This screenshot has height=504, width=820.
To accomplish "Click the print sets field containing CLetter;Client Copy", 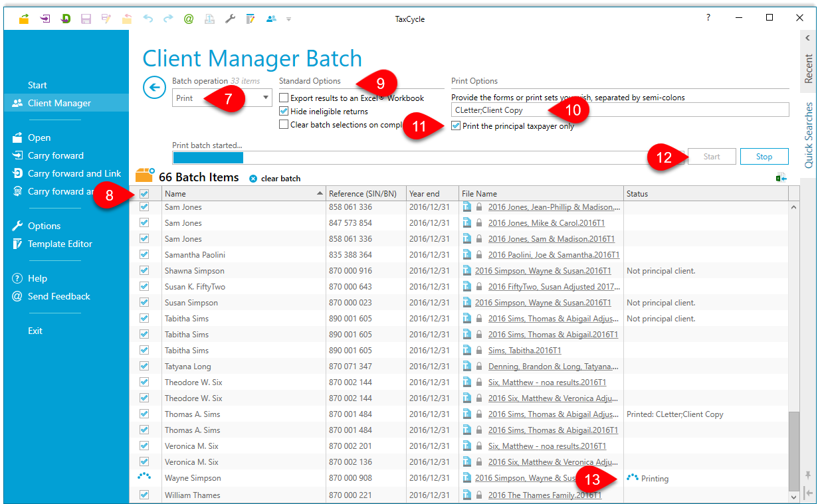I will (620, 110).
